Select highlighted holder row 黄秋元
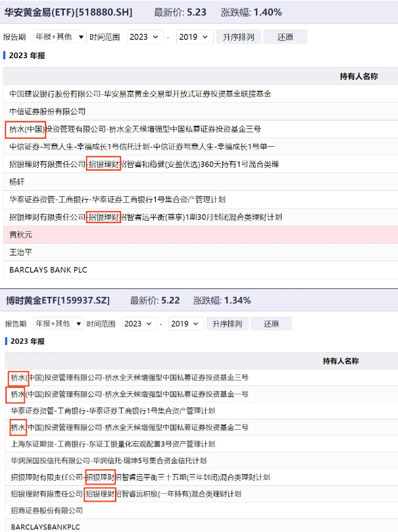Screen dimensions: 398x532 [201, 235]
